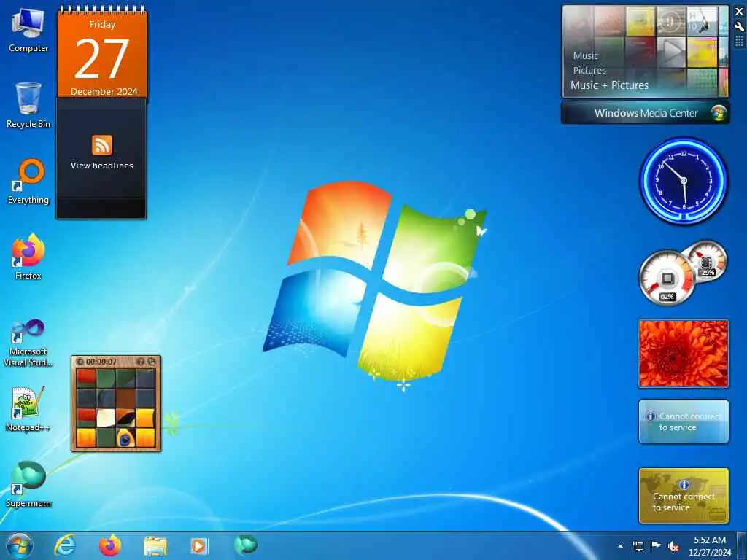
Task: Click the Media Center gadget drag grip
Action: [740, 42]
